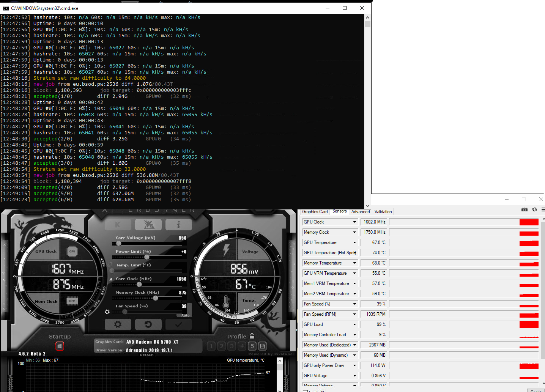Open the Afterburner information 'i' button
This screenshot has height=392, width=545.
(x=178, y=225)
